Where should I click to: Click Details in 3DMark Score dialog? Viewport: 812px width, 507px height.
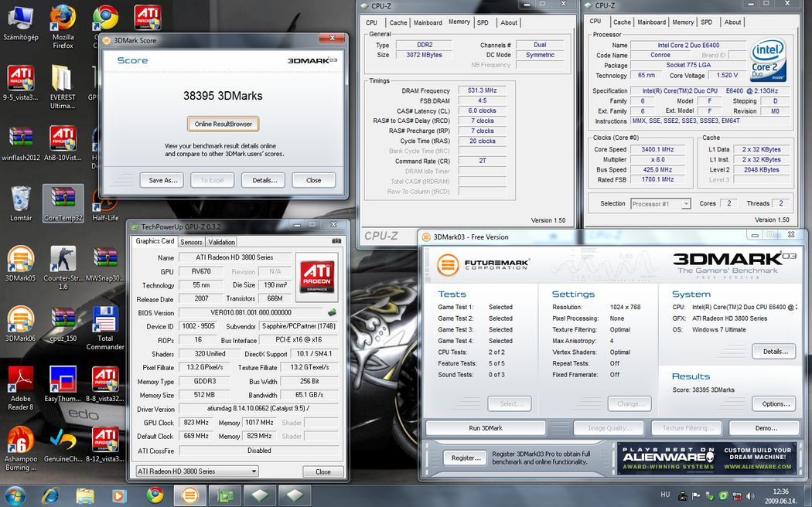tap(264, 180)
